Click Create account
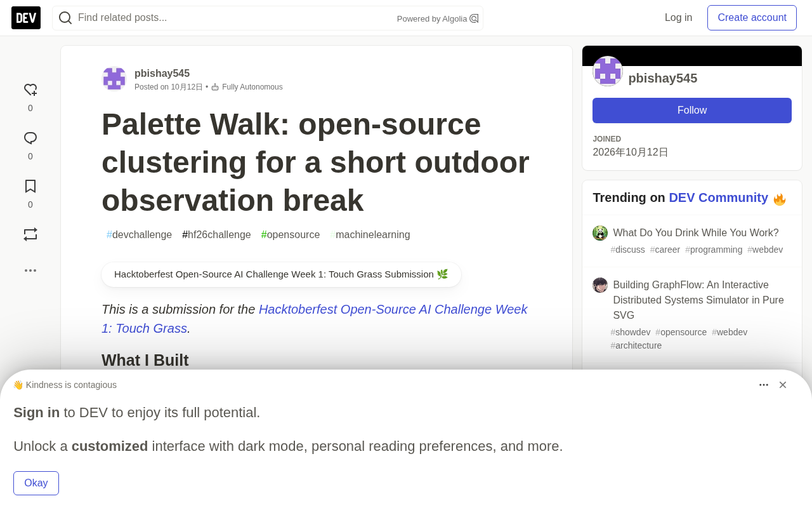This screenshot has height=508, width=812. click(x=752, y=18)
